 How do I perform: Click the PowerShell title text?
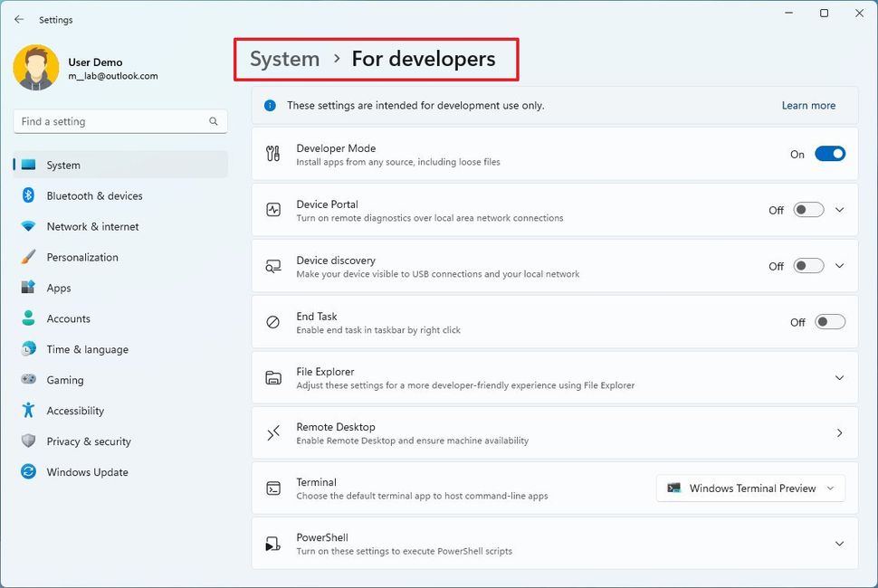click(322, 537)
